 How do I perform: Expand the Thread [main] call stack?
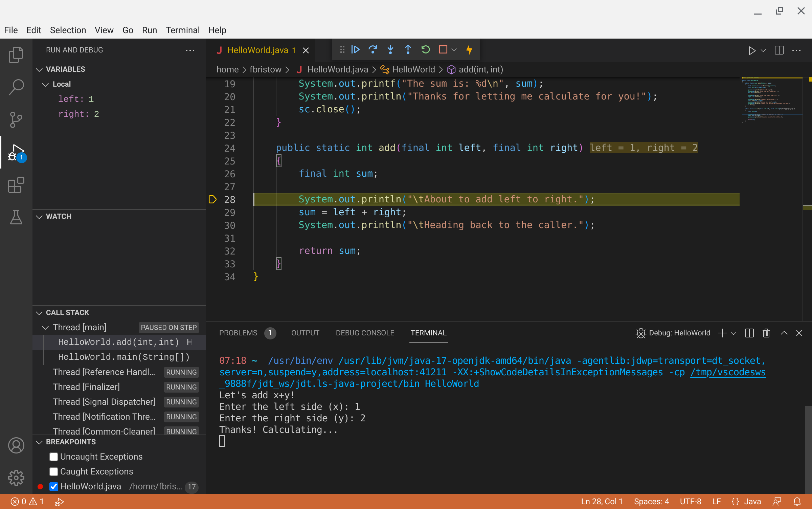coord(46,327)
